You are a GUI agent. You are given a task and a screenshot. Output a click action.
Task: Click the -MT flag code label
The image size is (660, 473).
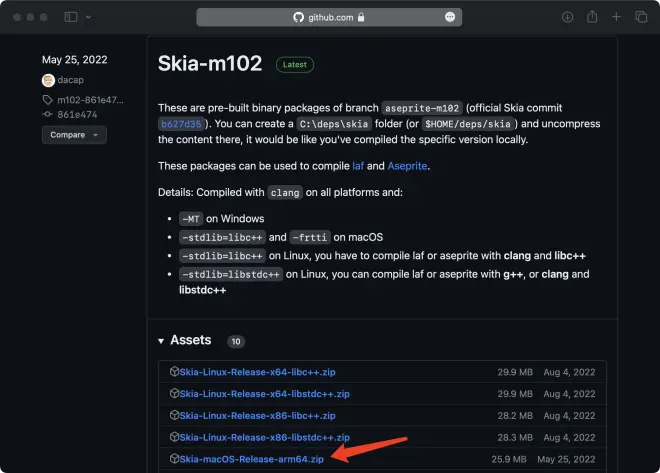[x=191, y=219]
